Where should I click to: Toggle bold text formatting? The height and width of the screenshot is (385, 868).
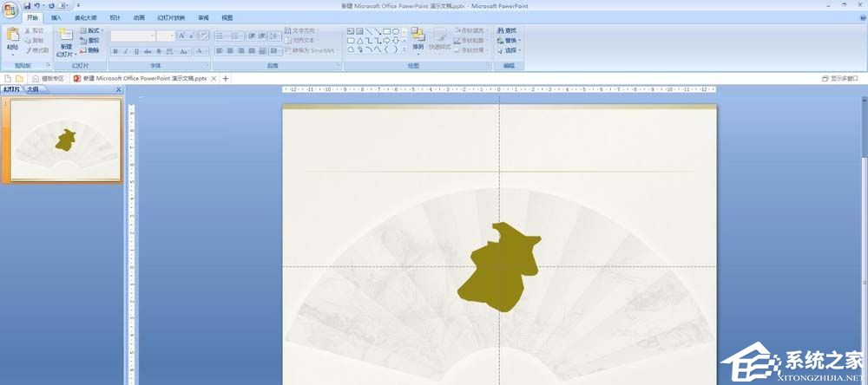[x=115, y=51]
